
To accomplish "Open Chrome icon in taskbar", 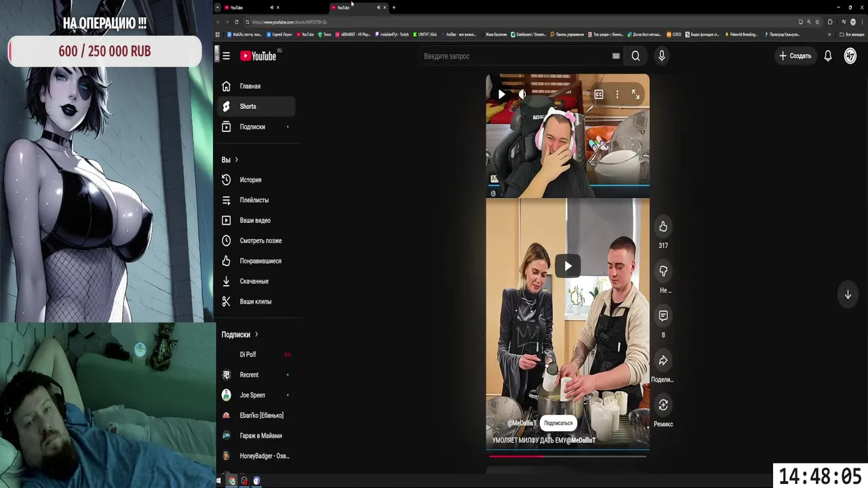I will tap(232, 481).
